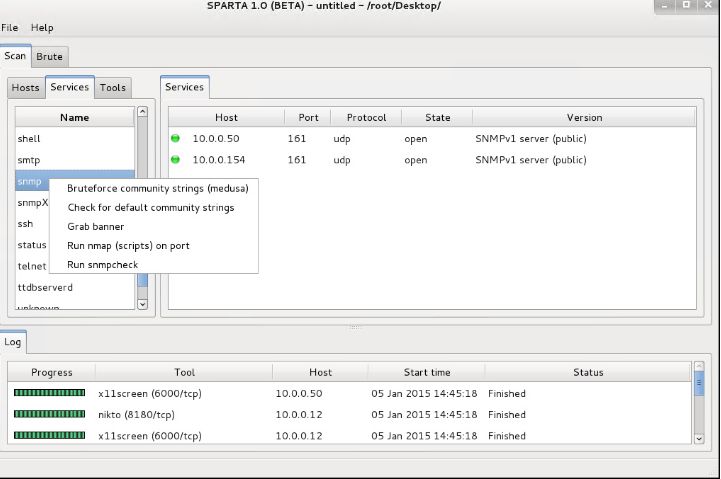Choose Check for default community strings
721x479 pixels.
(150, 208)
